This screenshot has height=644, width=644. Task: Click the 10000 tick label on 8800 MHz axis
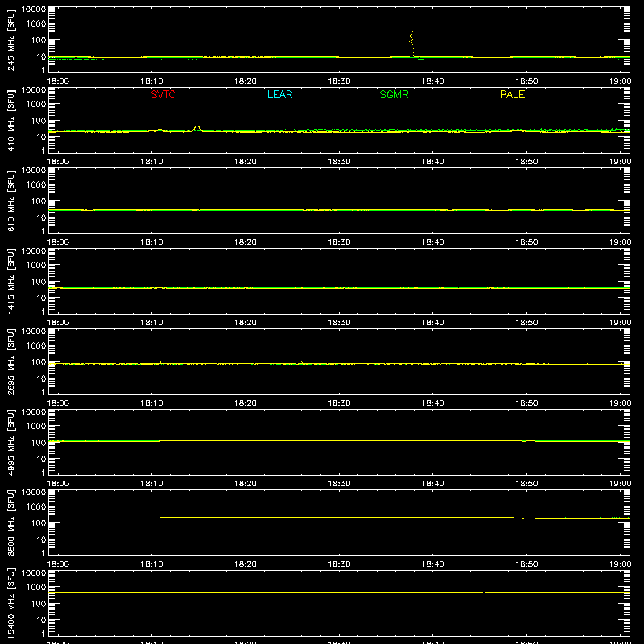tap(34, 493)
